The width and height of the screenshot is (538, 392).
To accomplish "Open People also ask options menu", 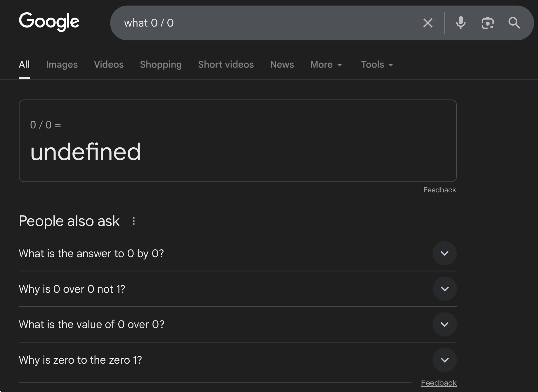I will [x=133, y=221].
